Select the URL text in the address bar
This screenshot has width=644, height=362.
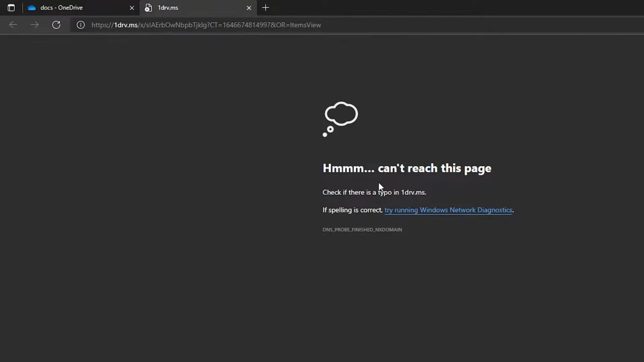pos(206,25)
